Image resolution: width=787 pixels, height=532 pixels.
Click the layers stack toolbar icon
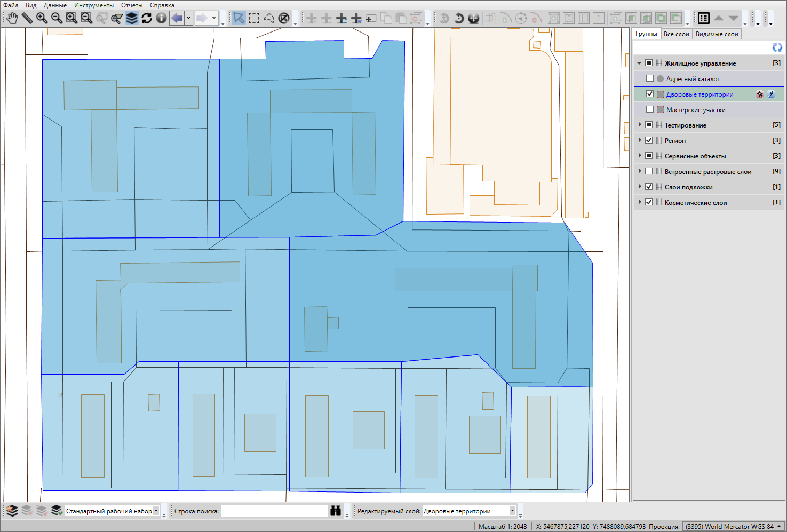click(131, 18)
